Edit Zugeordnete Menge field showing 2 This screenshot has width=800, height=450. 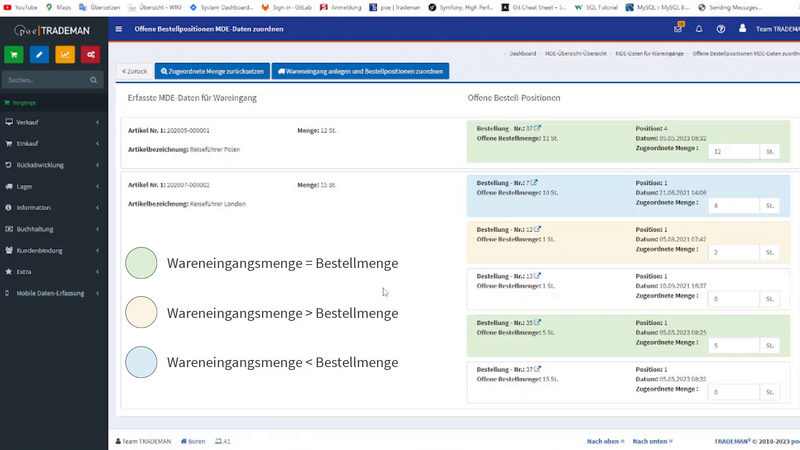point(734,252)
